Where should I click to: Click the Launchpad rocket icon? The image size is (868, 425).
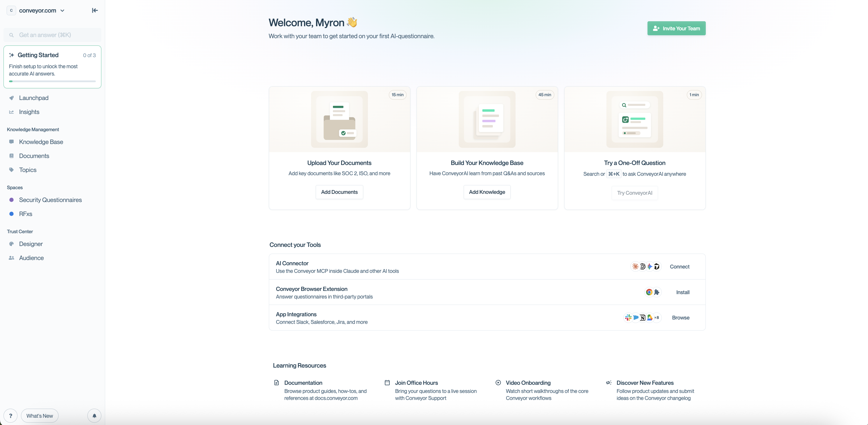point(11,98)
